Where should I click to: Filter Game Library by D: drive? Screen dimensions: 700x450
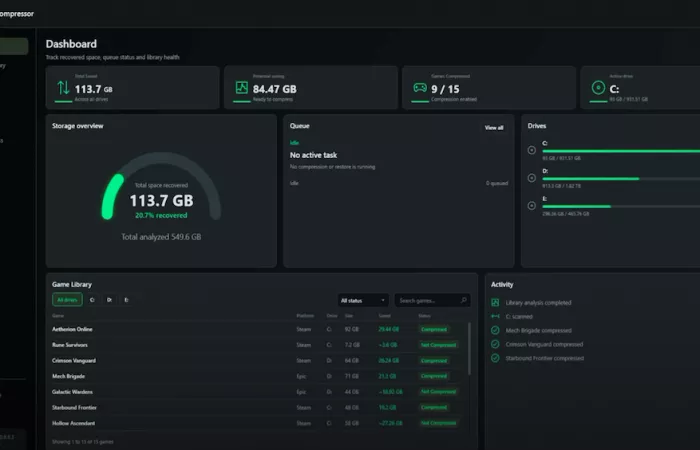click(109, 300)
